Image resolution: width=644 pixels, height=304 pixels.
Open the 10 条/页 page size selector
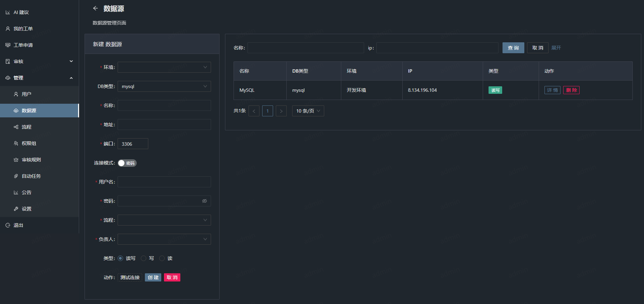point(308,111)
